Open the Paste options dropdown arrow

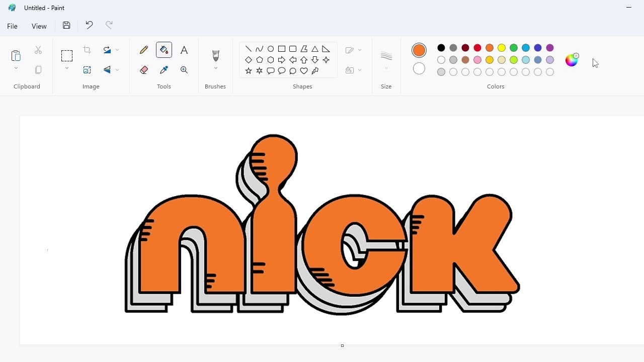tap(16, 68)
